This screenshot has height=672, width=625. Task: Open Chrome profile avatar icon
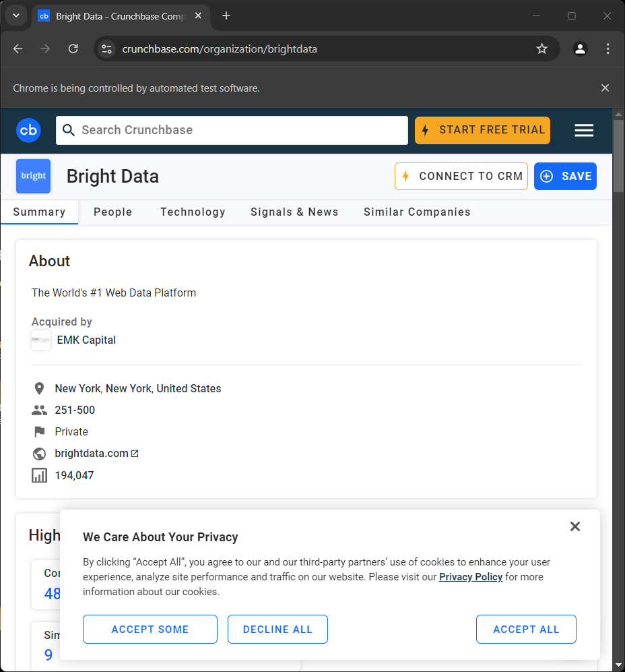tap(579, 49)
